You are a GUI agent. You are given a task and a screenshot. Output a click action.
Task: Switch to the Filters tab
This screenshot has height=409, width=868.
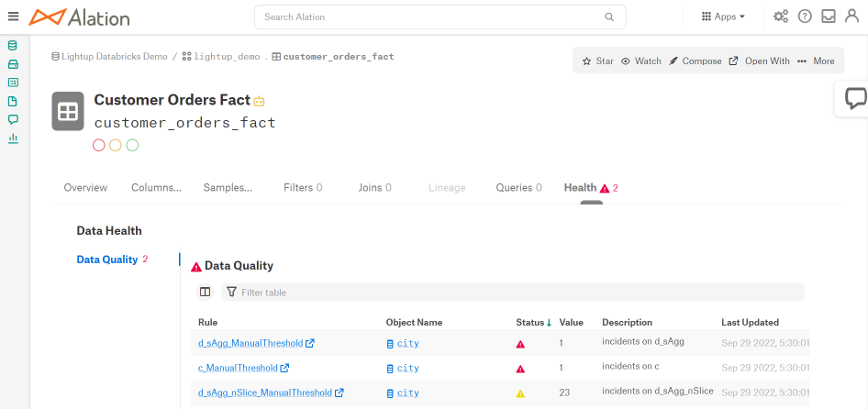click(x=303, y=188)
